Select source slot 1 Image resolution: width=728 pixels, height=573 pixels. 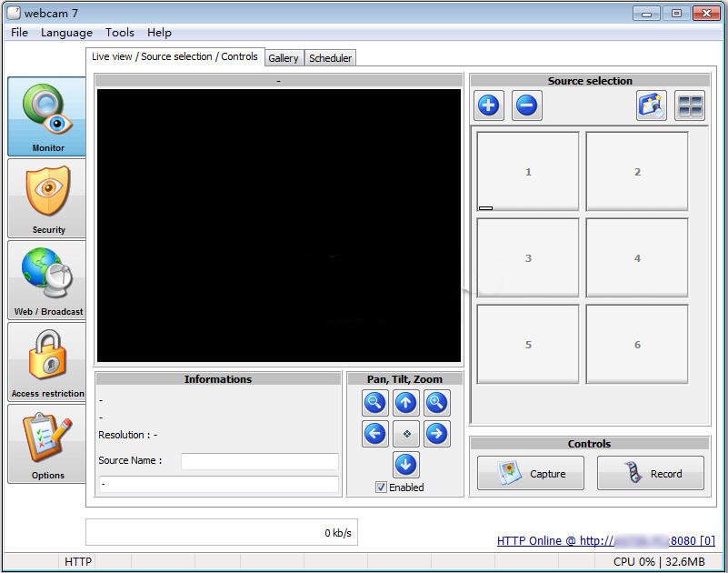click(x=528, y=172)
